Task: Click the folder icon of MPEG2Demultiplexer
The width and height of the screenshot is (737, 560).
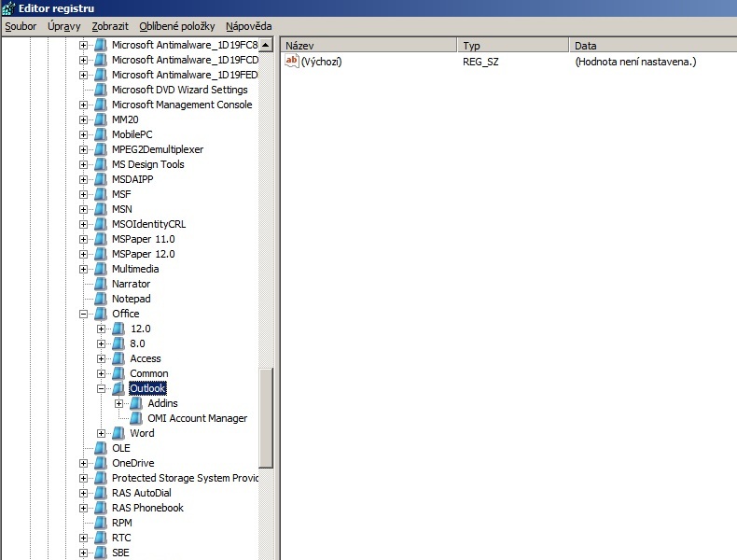Action: [x=101, y=149]
